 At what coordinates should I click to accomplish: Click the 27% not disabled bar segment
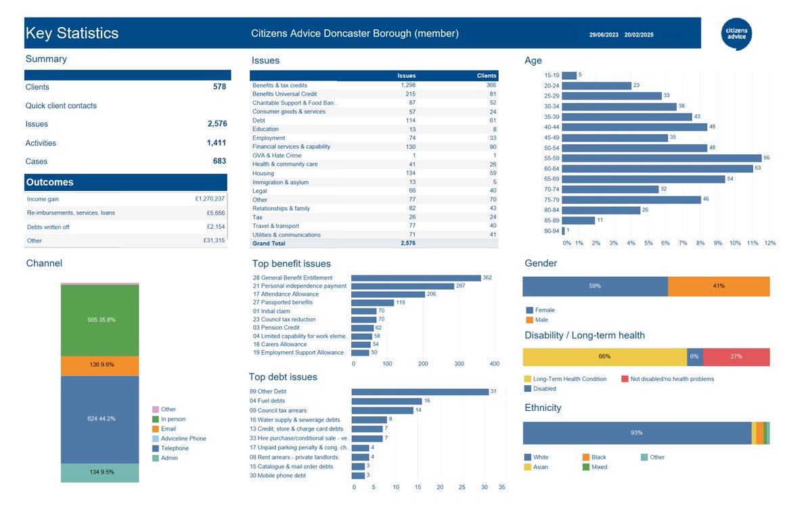click(x=736, y=357)
